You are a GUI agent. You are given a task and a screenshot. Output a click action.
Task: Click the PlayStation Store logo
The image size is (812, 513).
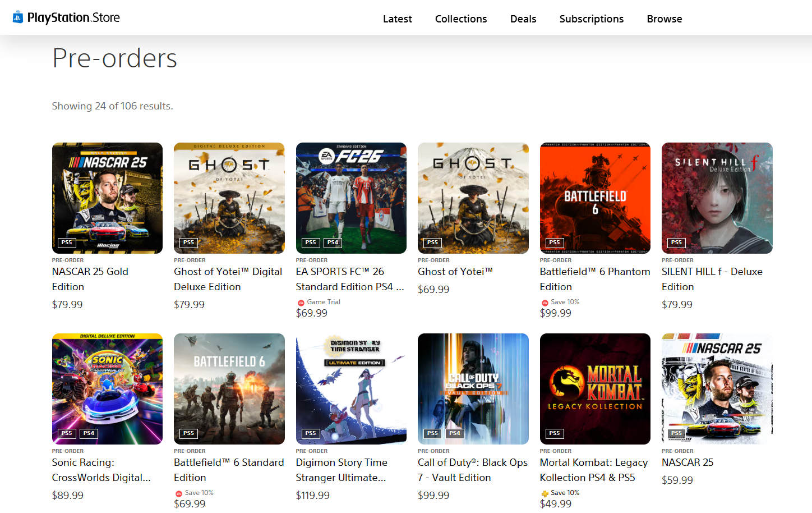pyautogui.click(x=66, y=17)
